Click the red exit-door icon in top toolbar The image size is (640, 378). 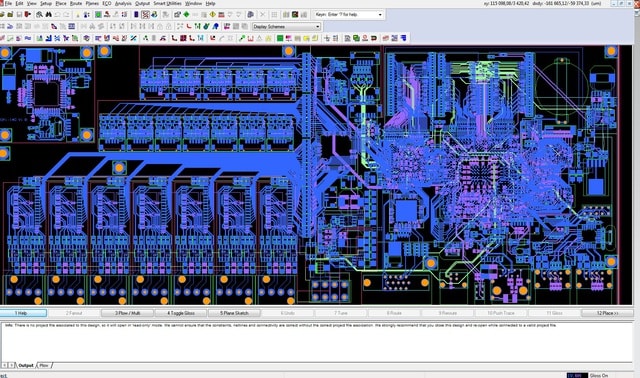tap(28, 14)
